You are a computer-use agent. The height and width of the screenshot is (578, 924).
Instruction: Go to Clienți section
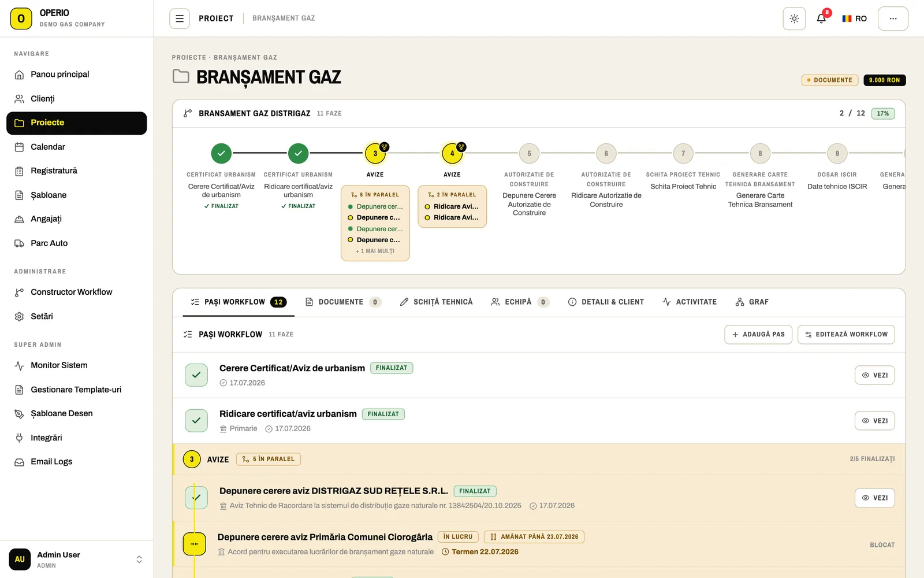[77, 99]
